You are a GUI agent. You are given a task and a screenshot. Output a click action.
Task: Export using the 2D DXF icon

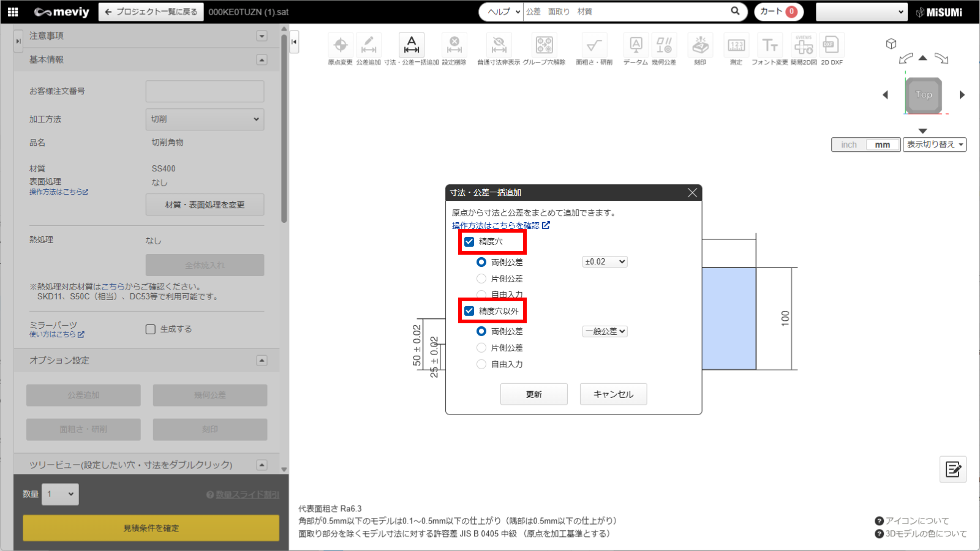click(x=831, y=46)
